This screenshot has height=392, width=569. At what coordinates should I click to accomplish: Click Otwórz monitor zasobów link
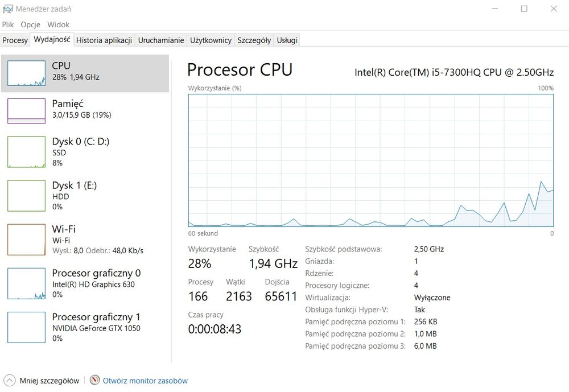pyautogui.click(x=145, y=381)
